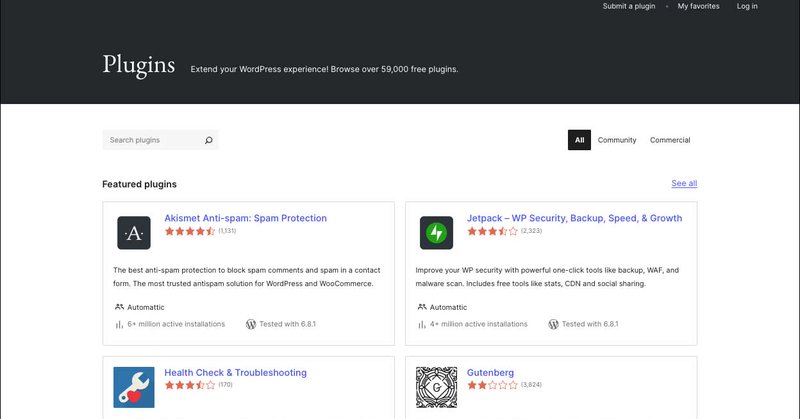Open the Gutenberg title link
The image size is (800, 419).
490,373
